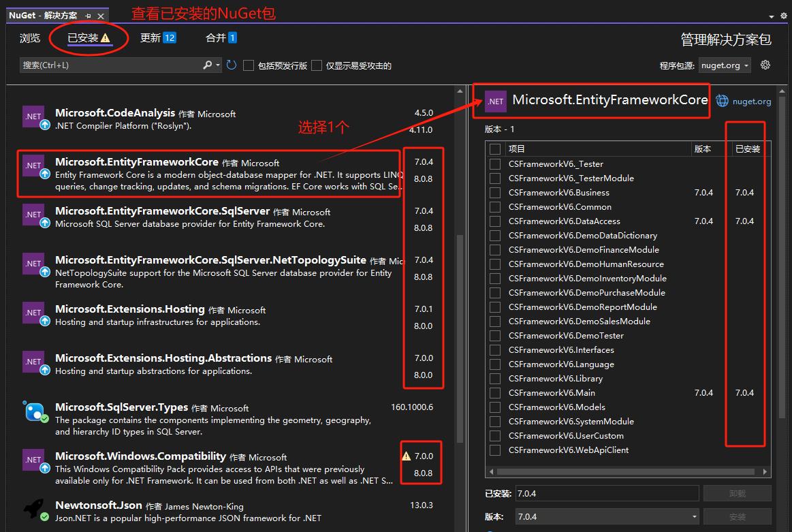This screenshot has width=792, height=532.
Task: Click the Newtonsoft.Json rocket package icon
Action: click(33, 509)
